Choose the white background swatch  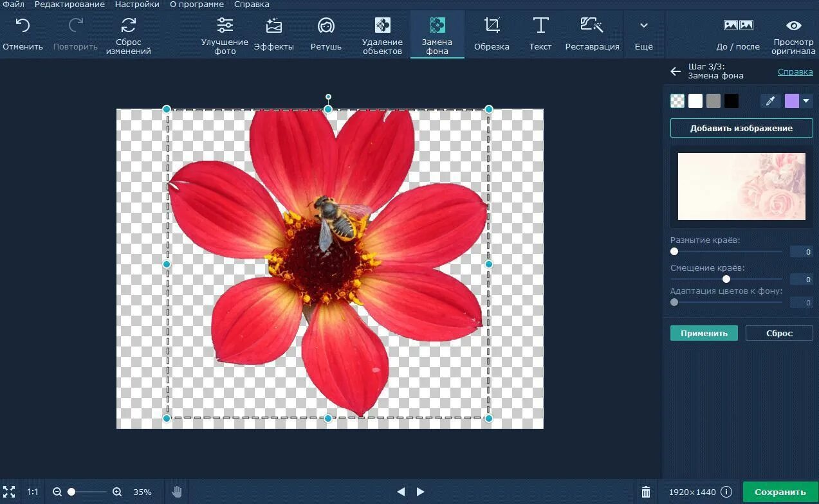click(x=695, y=101)
